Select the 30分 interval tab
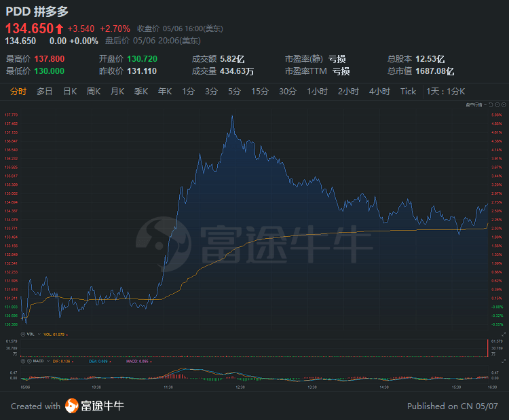 point(288,92)
